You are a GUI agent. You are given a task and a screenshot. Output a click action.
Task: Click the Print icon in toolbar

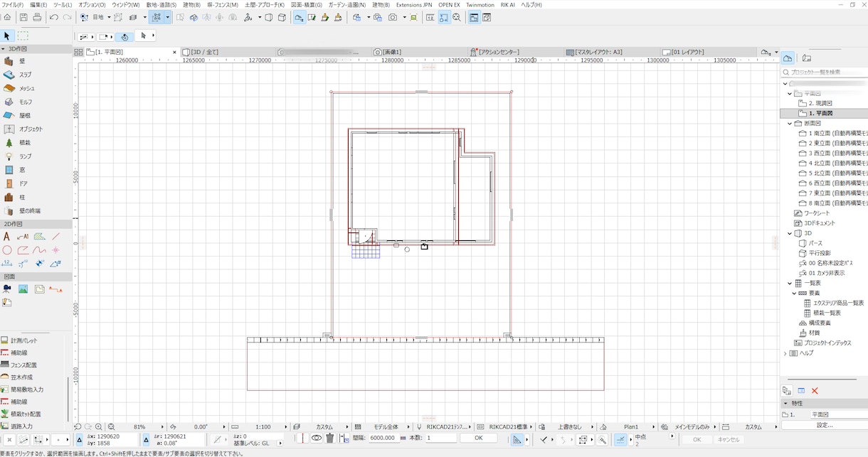click(37, 17)
